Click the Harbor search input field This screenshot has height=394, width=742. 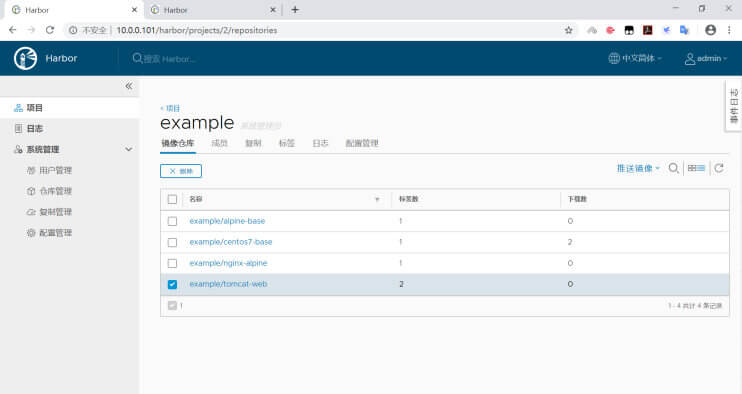[169, 59]
